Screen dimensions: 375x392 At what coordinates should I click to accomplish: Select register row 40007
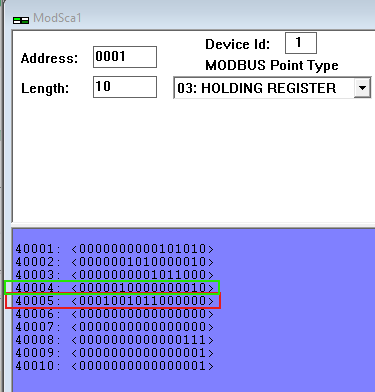click(x=114, y=327)
